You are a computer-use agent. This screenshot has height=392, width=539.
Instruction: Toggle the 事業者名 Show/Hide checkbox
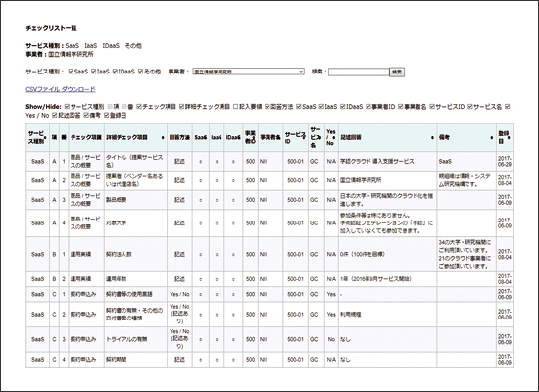click(401, 107)
